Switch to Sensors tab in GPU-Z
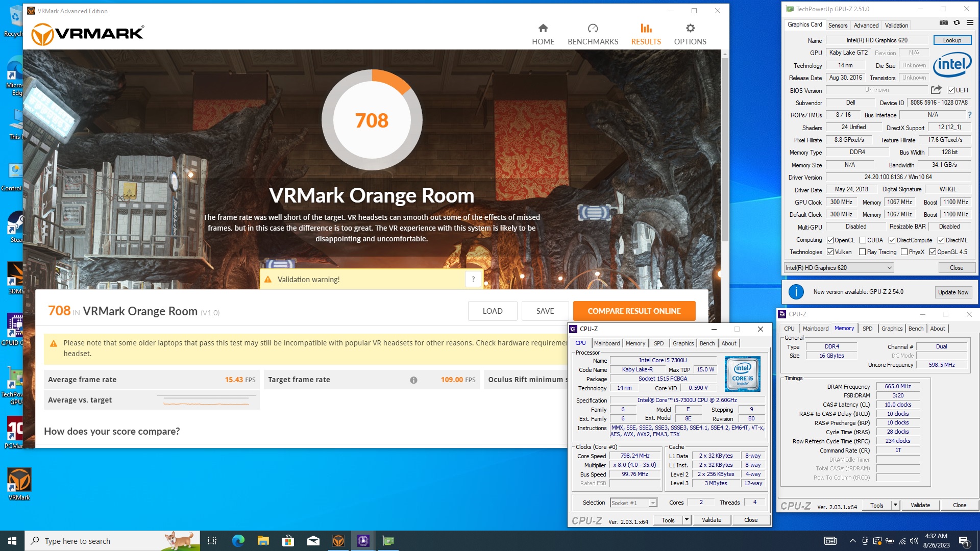980x551 pixels. [x=838, y=26]
